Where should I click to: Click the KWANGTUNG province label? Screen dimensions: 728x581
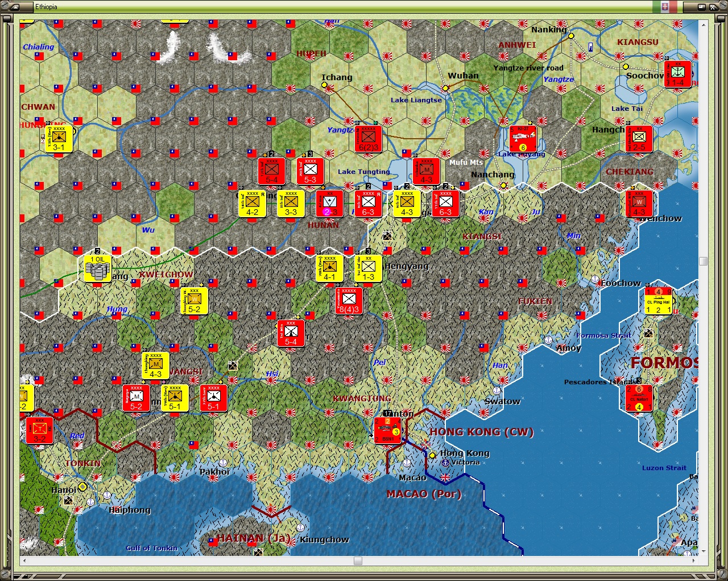pyautogui.click(x=362, y=399)
